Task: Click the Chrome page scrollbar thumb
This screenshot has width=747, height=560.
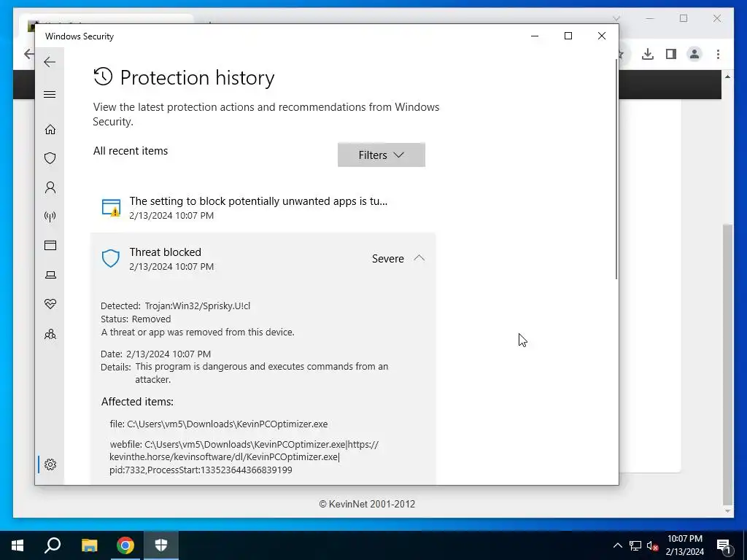Action: [x=727, y=365]
